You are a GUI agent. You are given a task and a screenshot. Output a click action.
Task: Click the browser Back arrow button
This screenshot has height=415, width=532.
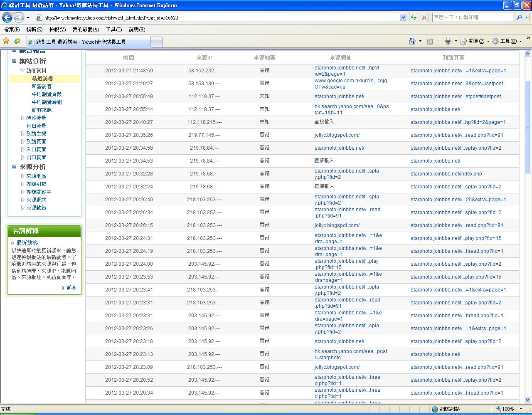coord(7,18)
